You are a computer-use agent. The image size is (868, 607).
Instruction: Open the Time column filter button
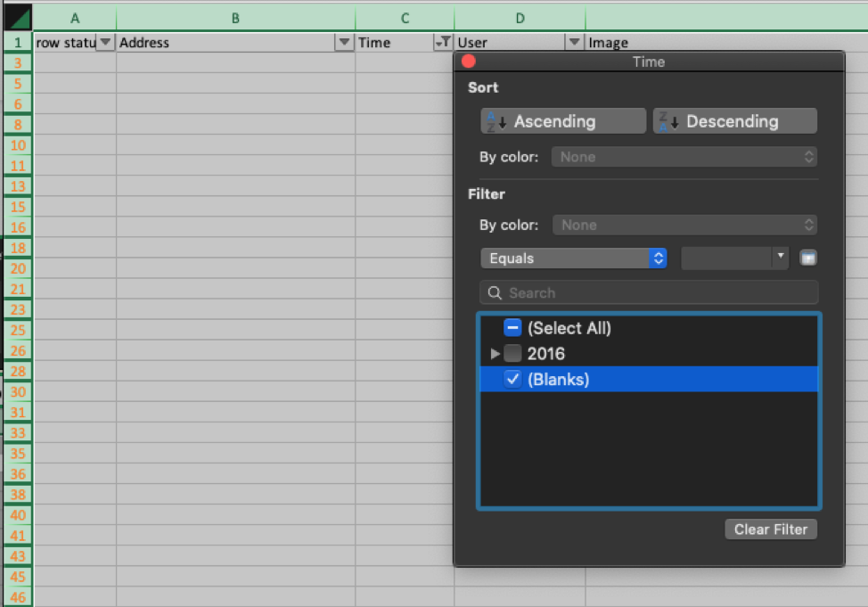pos(443,42)
